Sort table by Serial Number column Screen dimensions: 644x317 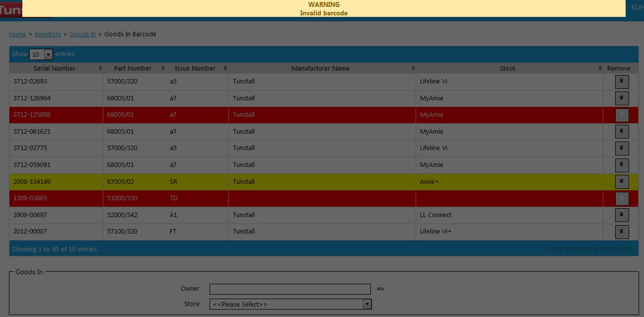click(x=55, y=68)
